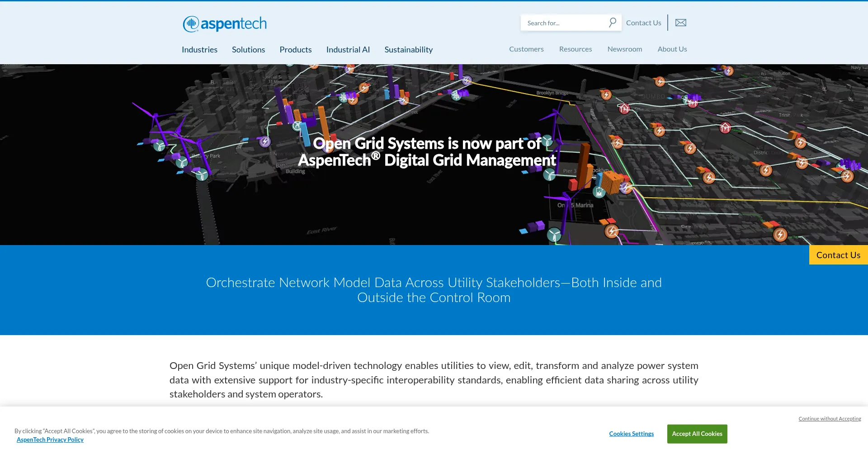Open the Customers page link
The image size is (868, 449).
526,49
